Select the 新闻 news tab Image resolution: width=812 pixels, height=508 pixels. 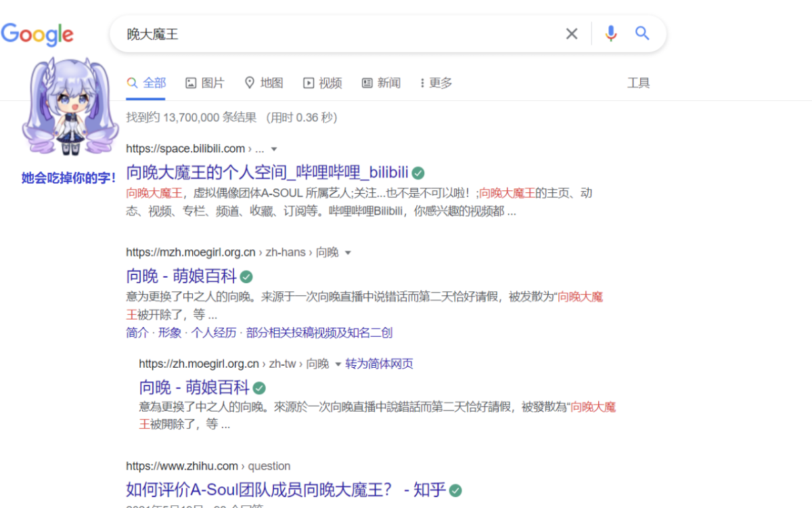381,83
